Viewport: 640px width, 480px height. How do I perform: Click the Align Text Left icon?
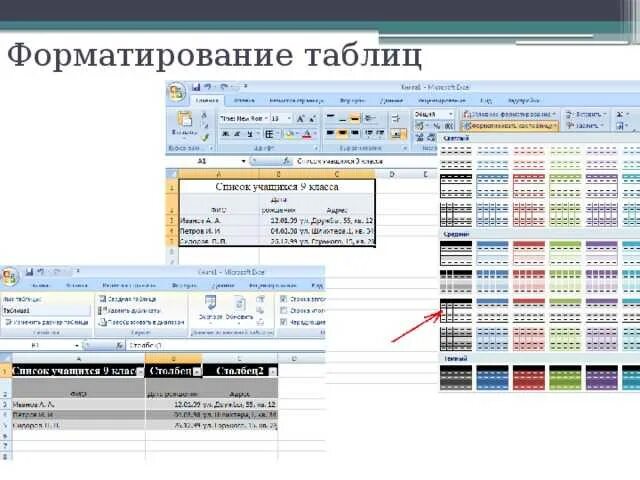pos(331,133)
